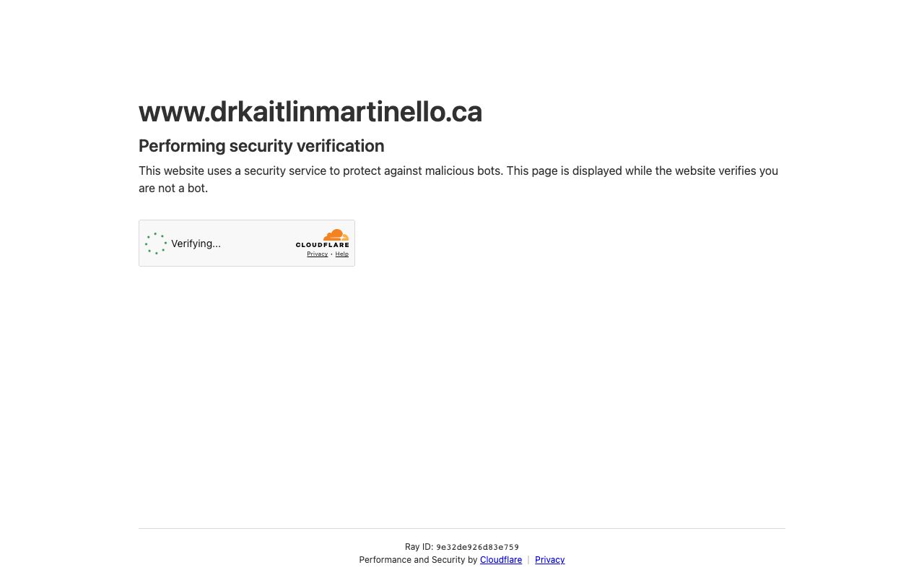Click the horizontal divider line above the footer
Screen dimensions: 924x578
tap(462, 528)
